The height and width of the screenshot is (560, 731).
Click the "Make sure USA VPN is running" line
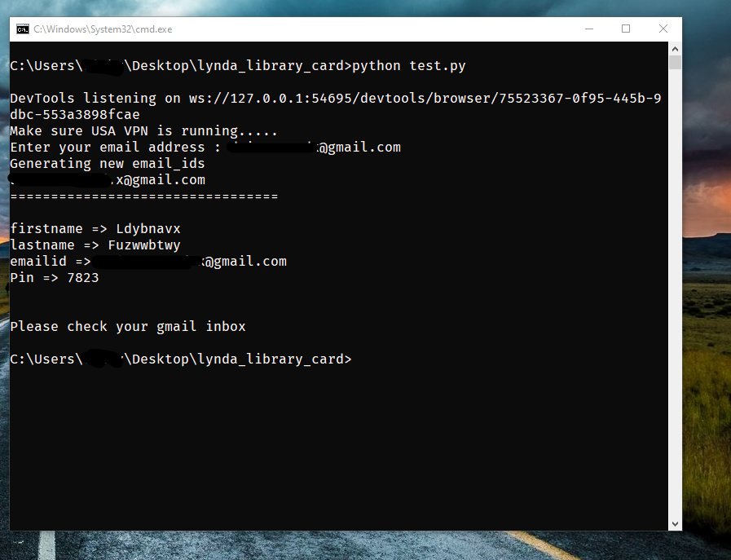[x=143, y=131]
